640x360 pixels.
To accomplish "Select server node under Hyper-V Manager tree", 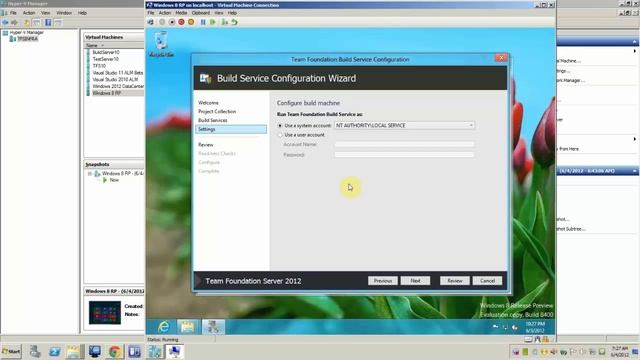I will point(27,39).
